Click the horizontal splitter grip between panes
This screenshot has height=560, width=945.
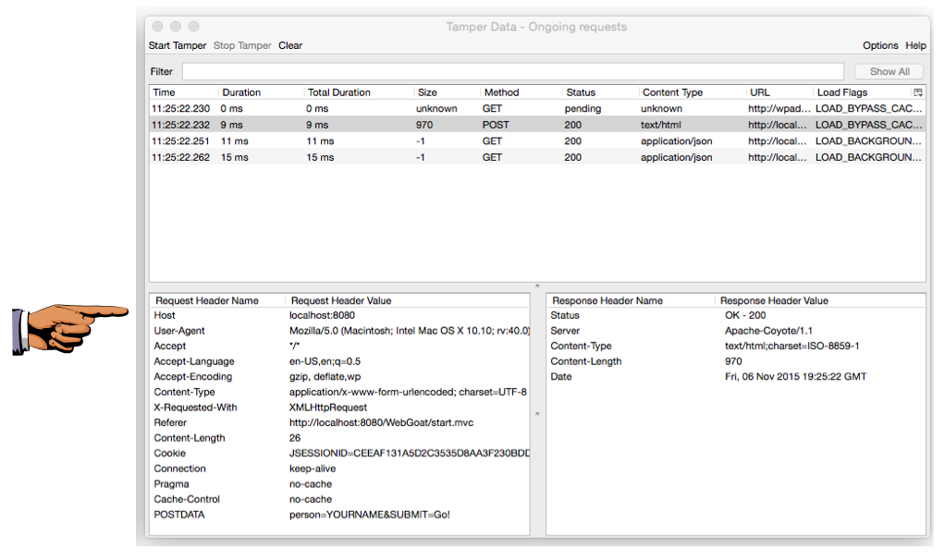(x=537, y=286)
